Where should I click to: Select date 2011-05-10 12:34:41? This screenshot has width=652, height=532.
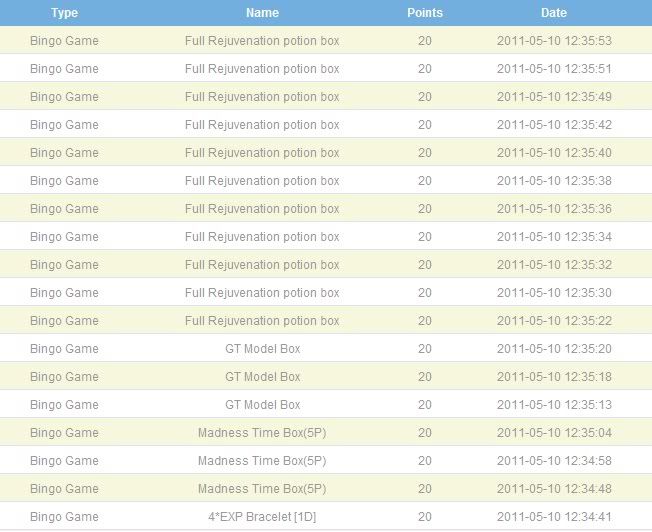[x=554, y=517]
